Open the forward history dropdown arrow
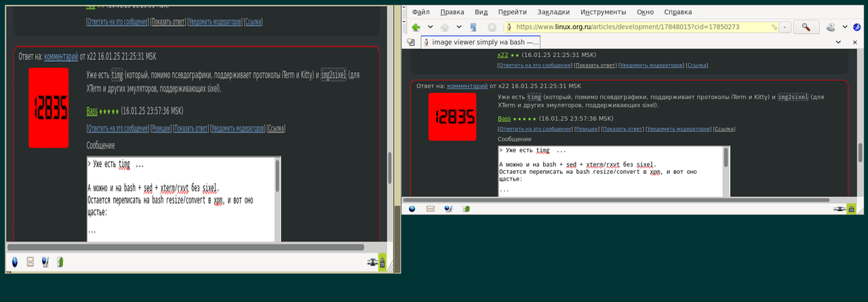868x302 pixels. 459,27
